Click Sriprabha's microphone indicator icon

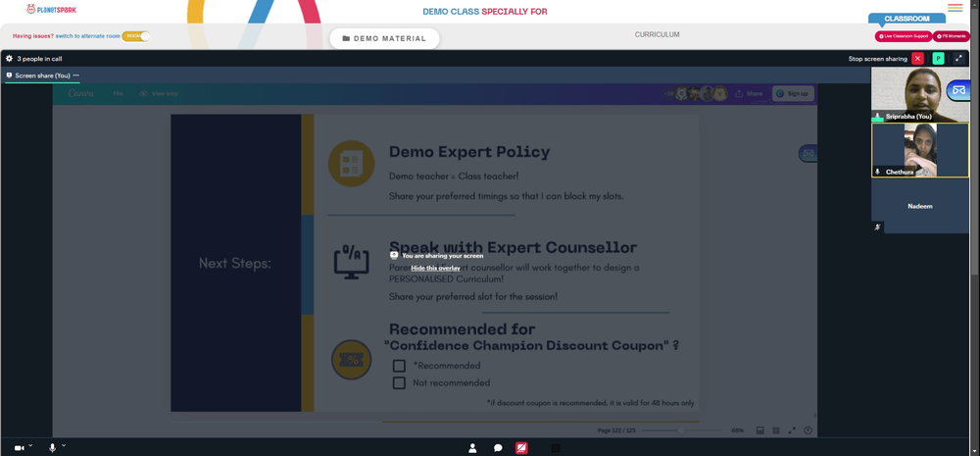pyautogui.click(x=878, y=117)
